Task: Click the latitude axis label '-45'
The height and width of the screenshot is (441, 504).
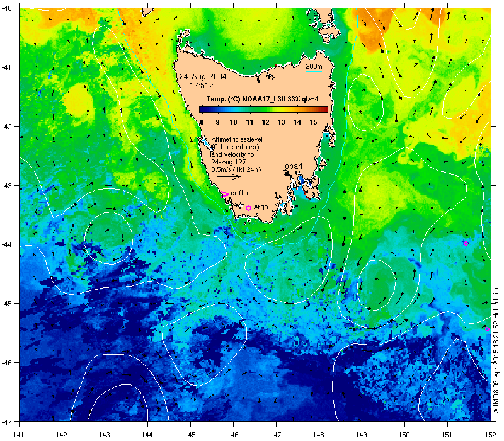Action: point(6,304)
